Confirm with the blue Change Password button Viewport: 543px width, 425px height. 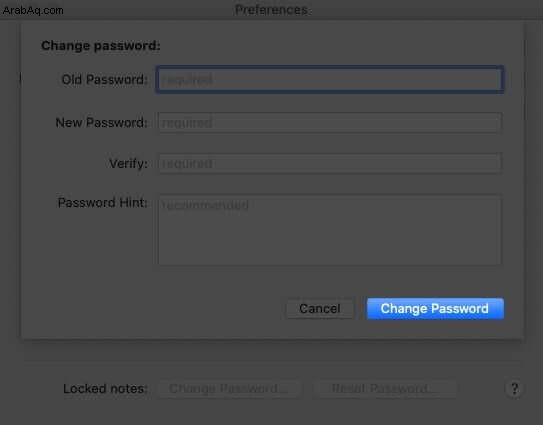point(435,308)
